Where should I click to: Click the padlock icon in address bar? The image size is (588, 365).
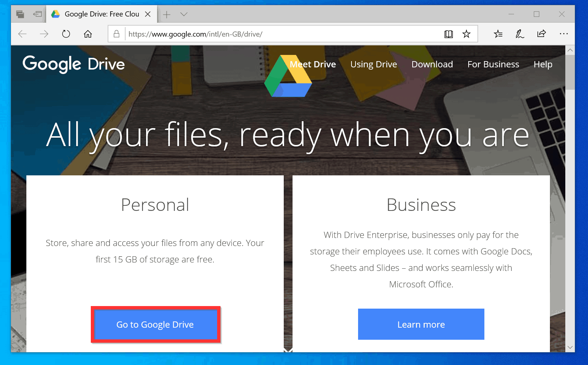pyautogui.click(x=116, y=34)
